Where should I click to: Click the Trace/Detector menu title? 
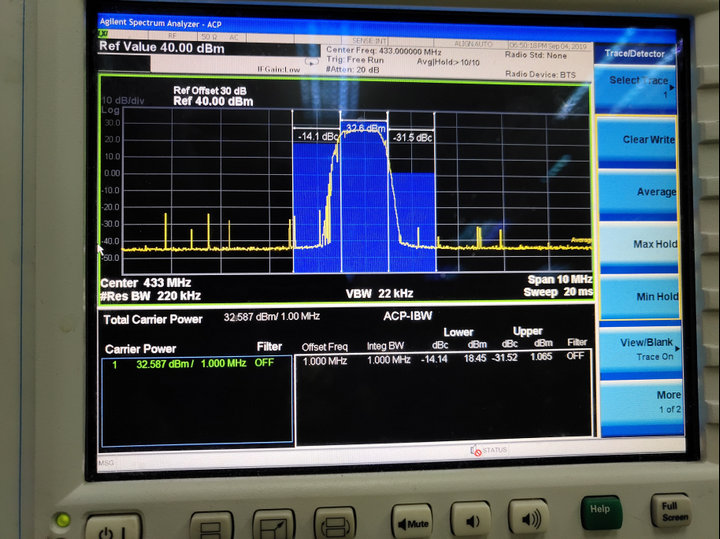[x=636, y=53]
